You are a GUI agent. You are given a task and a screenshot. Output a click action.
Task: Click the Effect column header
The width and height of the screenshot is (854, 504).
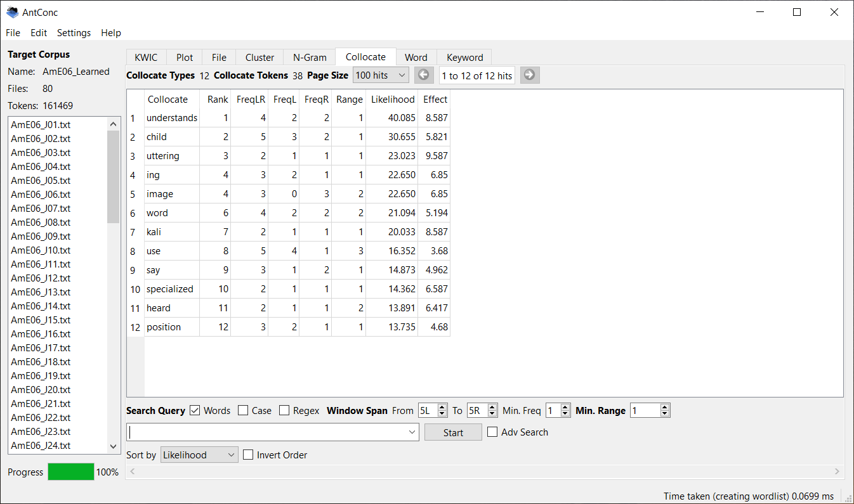pos(435,99)
